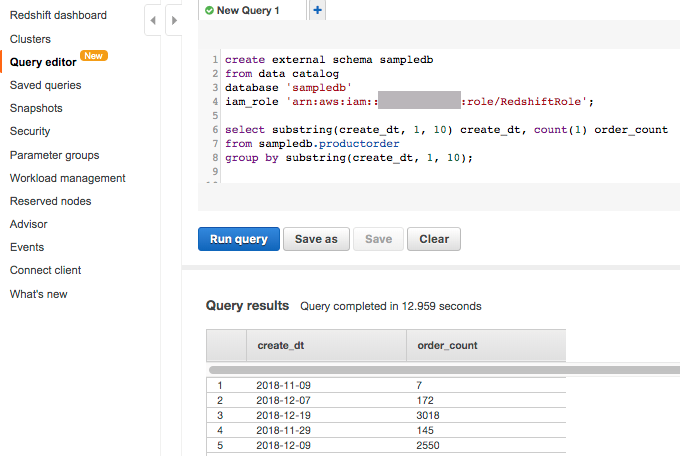Click green check icon on New Query 1 tab
Viewport: 680px width, 456px height.
click(209, 10)
